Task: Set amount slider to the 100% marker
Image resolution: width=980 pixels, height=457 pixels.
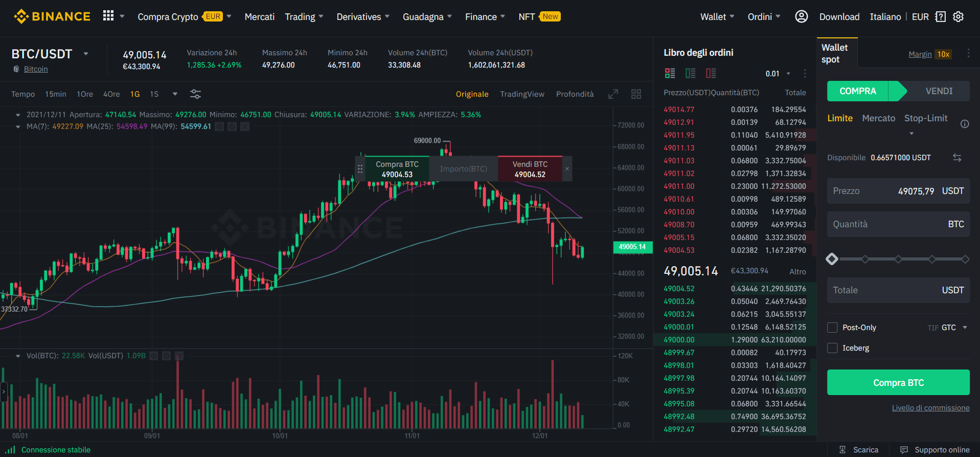Action: pyautogui.click(x=965, y=259)
